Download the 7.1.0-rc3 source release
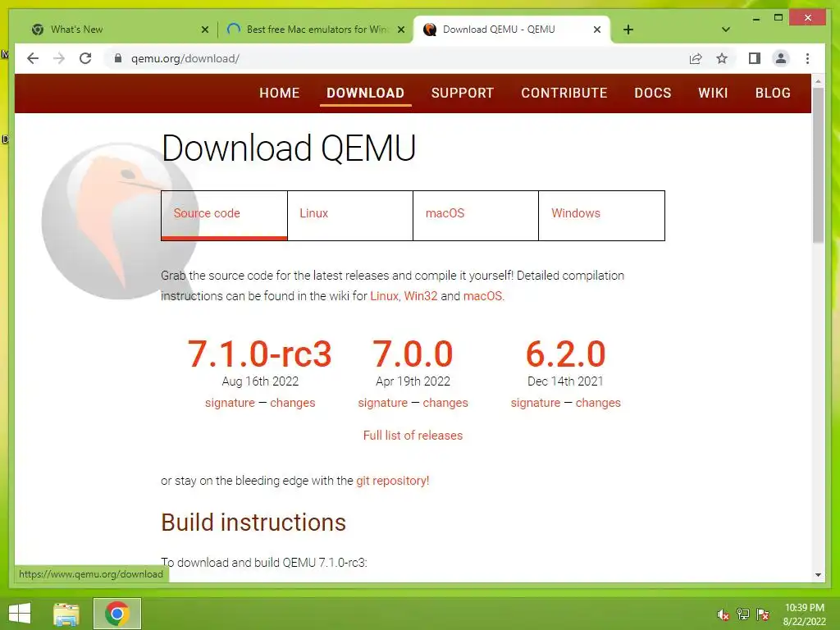Image resolution: width=840 pixels, height=630 pixels. 260,354
